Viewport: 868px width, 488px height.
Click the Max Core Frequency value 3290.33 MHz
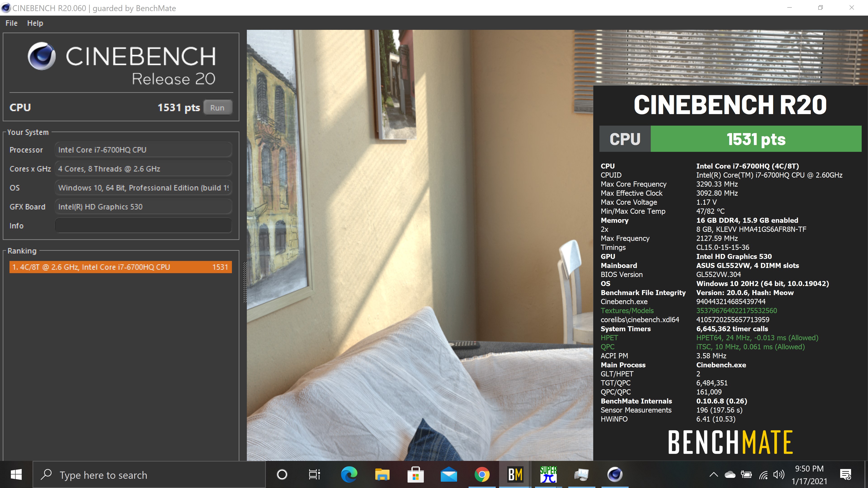pos(717,184)
